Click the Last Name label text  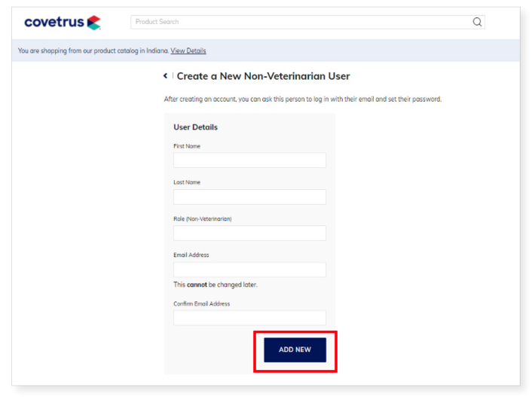click(x=187, y=182)
